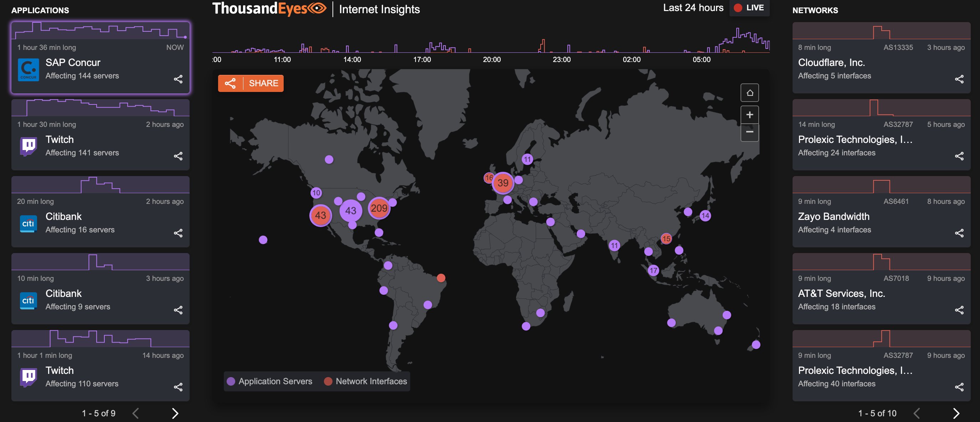Go to next page of applications
The image size is (980, 422).
[175, 413]
